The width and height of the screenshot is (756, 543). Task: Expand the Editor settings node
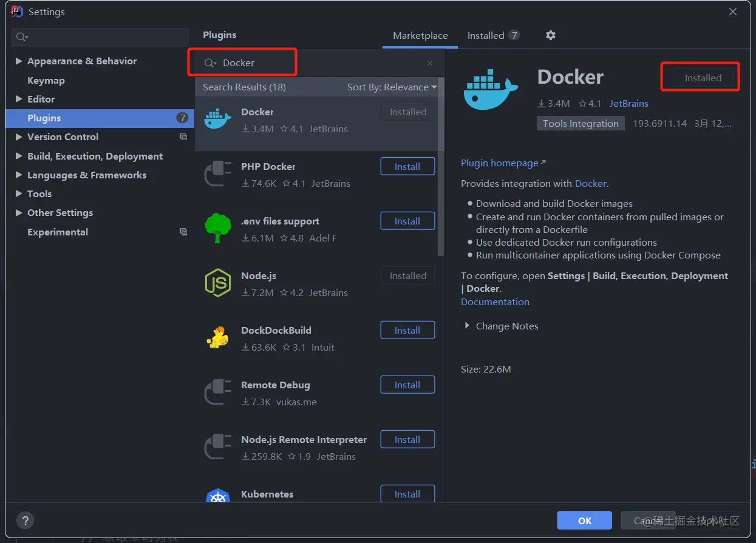[19, 99]
